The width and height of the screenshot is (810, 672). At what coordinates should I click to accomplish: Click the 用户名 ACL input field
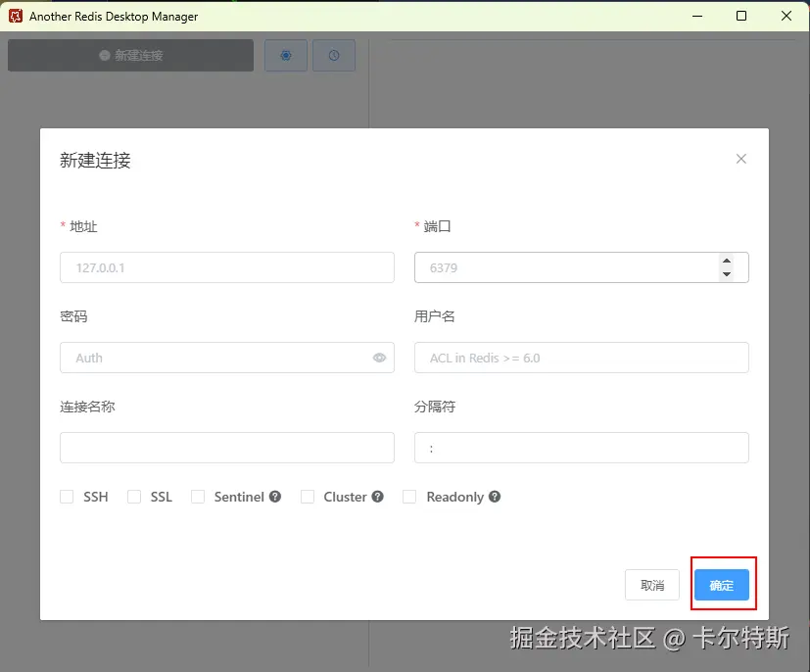coord(581,358)
